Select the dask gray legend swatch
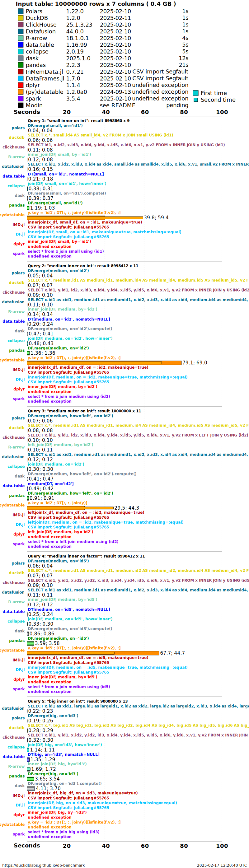Image resolution: width=249 pixels, height=868 pixels. (21, 58)
